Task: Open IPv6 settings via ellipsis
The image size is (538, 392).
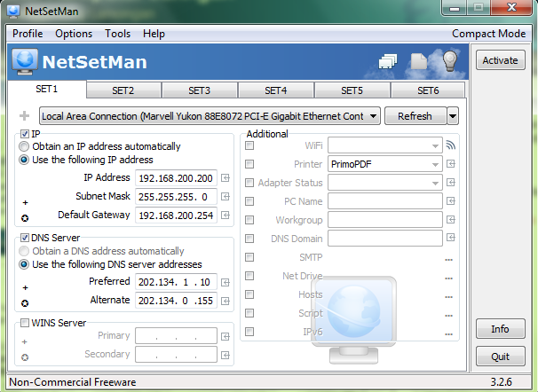Action: (x=449, y=334)
